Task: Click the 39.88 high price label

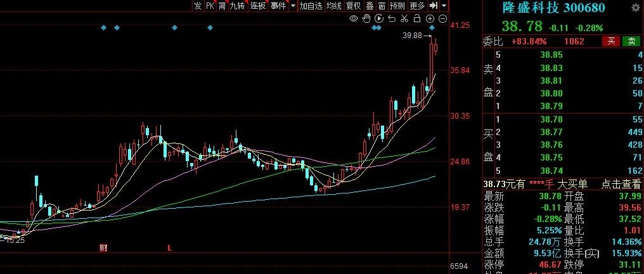Action: [x=413, y=36]
